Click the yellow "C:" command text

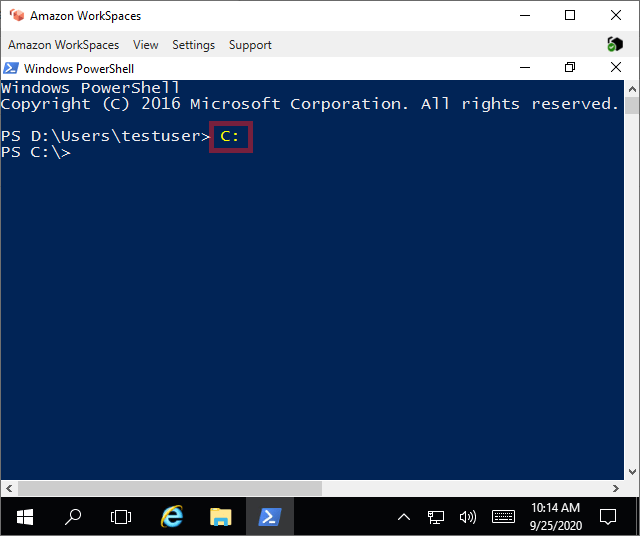[x=229, y=136]
